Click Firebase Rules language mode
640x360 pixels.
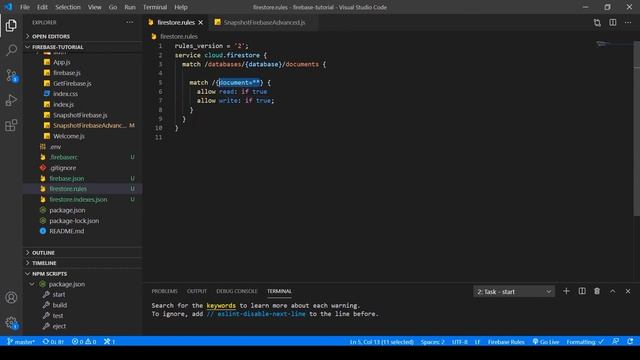pos(506,342)
